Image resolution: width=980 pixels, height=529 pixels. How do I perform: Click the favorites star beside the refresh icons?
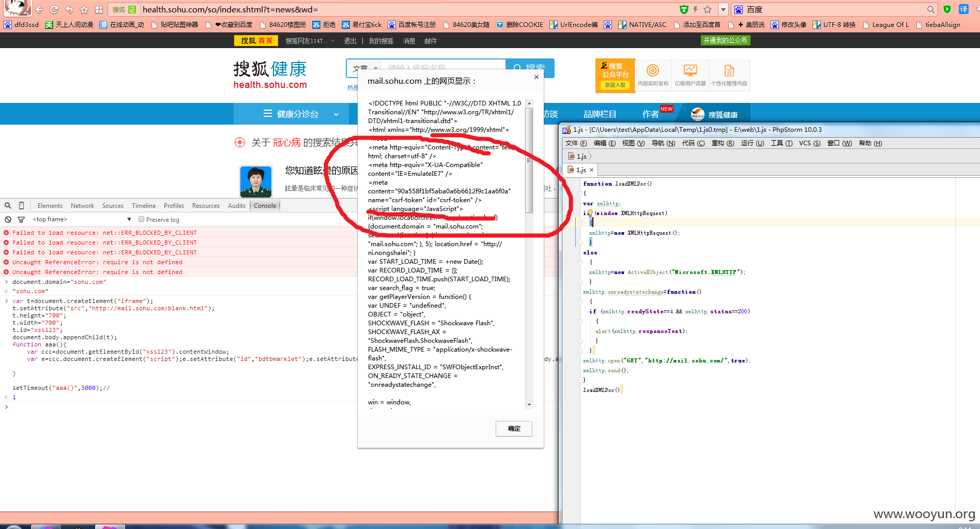[84, 9]
